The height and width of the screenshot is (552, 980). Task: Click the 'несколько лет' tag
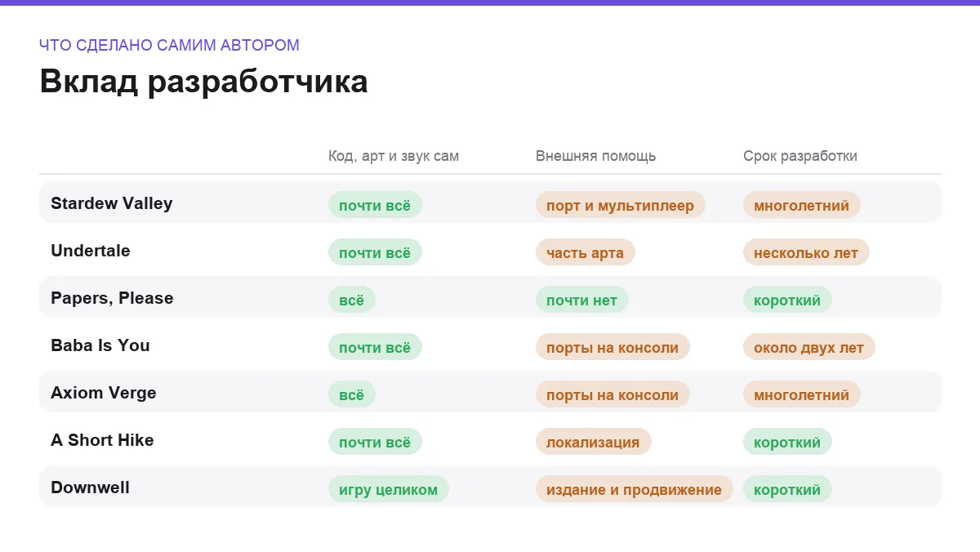point(806,252)
